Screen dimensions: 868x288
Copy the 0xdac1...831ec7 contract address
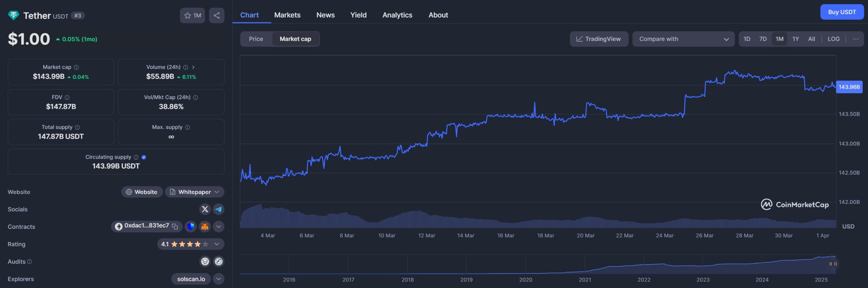tap(175, 227)
